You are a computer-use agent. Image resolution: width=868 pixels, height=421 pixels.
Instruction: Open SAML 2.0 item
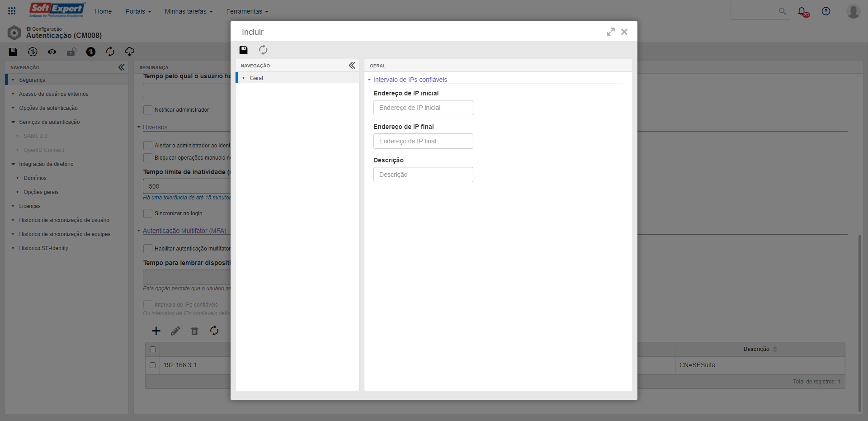pyautogui.click(x=35, y=136)
